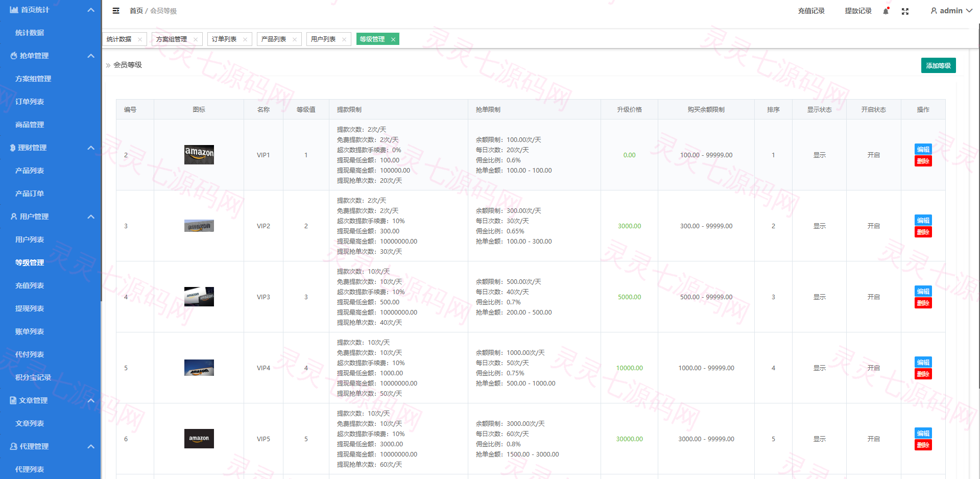This screenshot has width=980, height=479.
Task: Delete the VIP4 level row
Action: [x=923, y=374]
